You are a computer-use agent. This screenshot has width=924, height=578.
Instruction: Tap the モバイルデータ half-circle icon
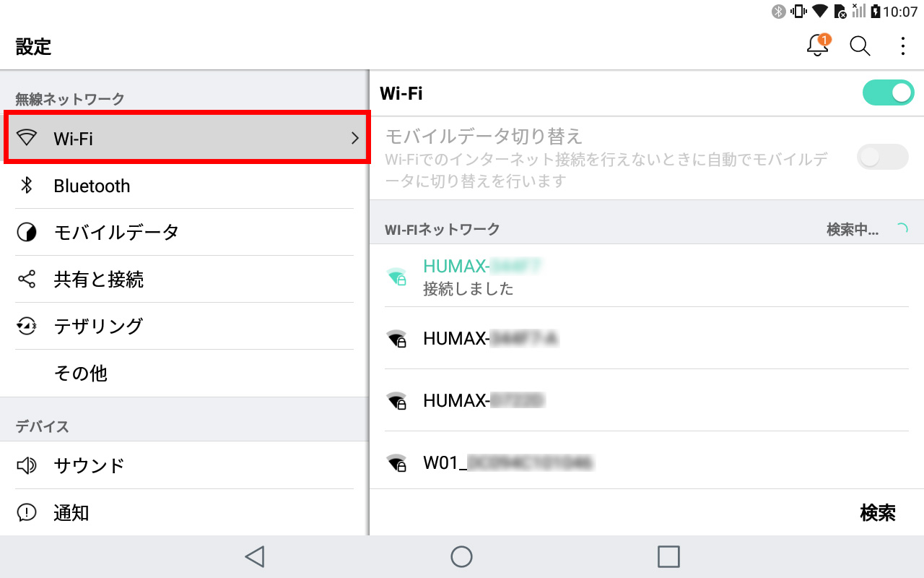pyautogui.click(x=27, y=232)
